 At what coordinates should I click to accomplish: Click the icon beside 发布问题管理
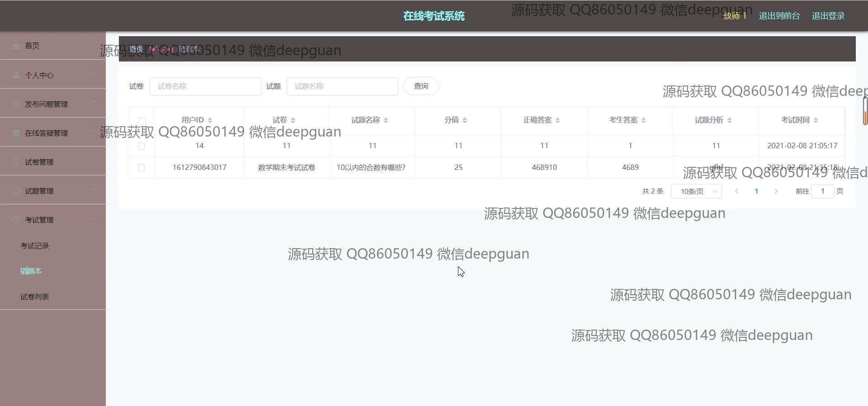[16, 104]
